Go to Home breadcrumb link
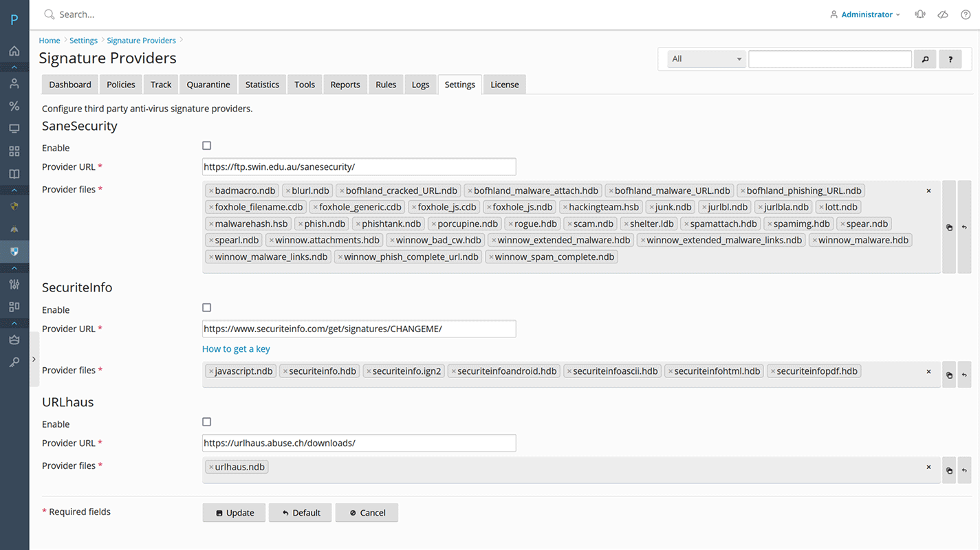 tap(50, 41)
